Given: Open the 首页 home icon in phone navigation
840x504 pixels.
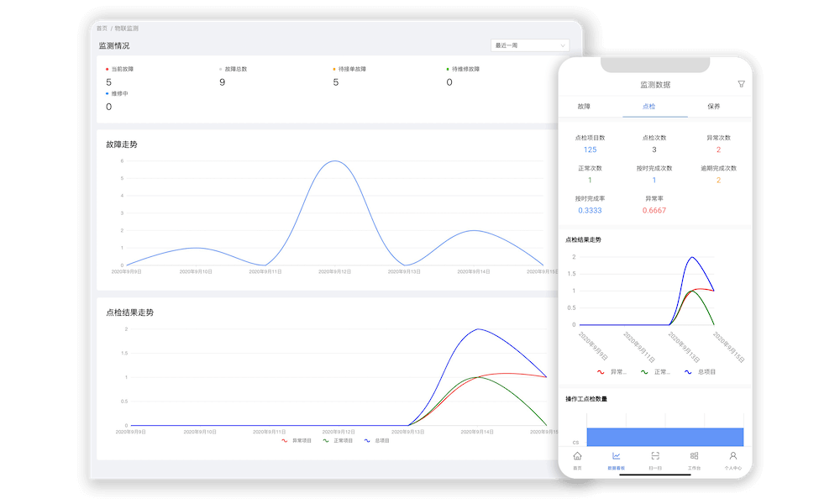Looking at the screenshot, I should click(x=577, y=458).
